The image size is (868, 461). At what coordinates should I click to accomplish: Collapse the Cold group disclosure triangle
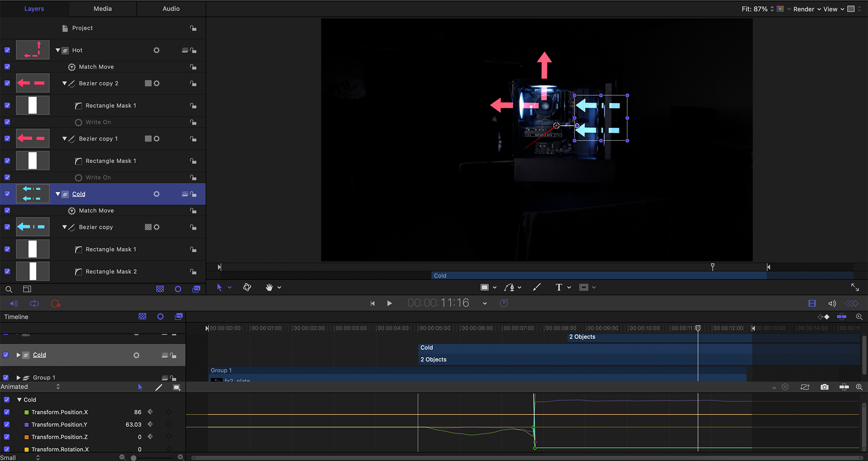pyautogui.click(x=58, y=194)
